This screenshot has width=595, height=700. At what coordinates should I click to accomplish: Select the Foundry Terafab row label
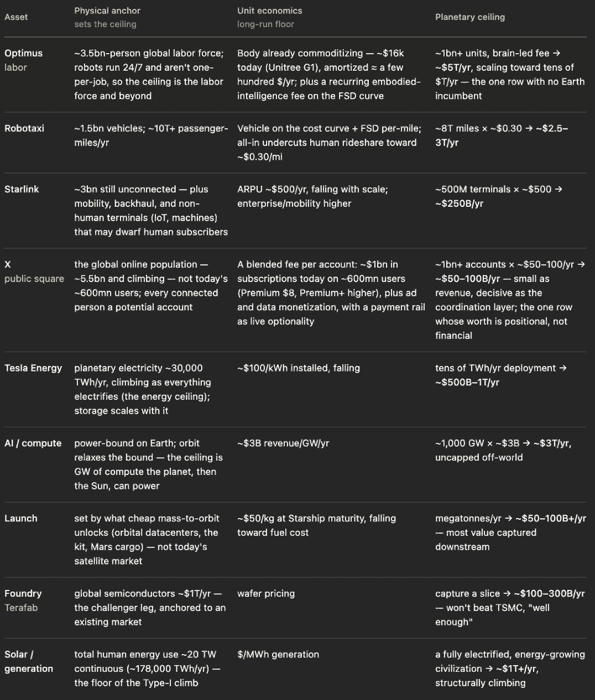(x=23, y=600)
